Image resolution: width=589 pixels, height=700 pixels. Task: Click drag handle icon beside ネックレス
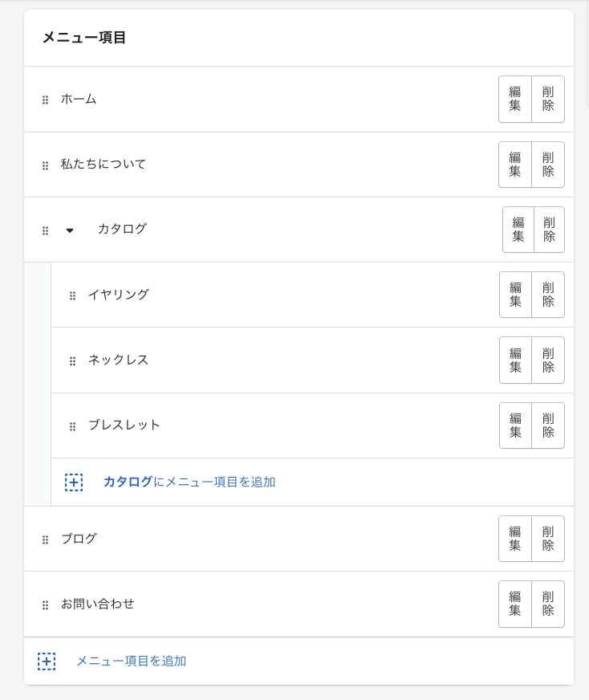click(72, 360)
